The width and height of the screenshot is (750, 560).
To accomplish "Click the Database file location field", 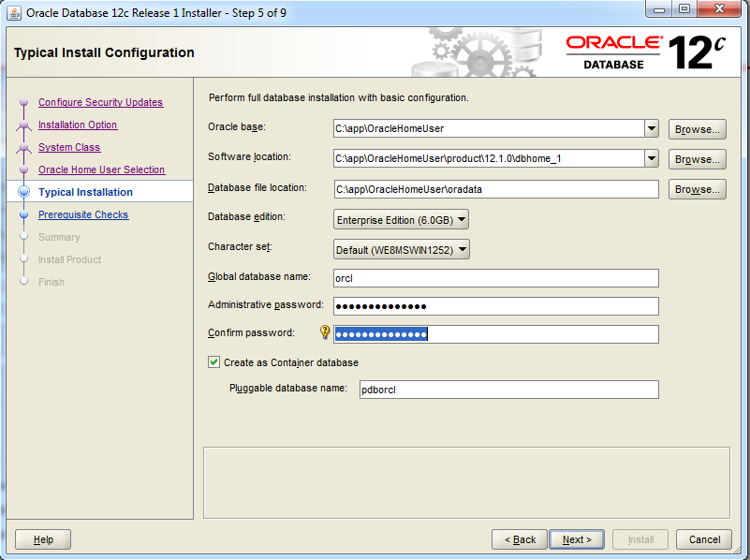I will tap(496, 189).
